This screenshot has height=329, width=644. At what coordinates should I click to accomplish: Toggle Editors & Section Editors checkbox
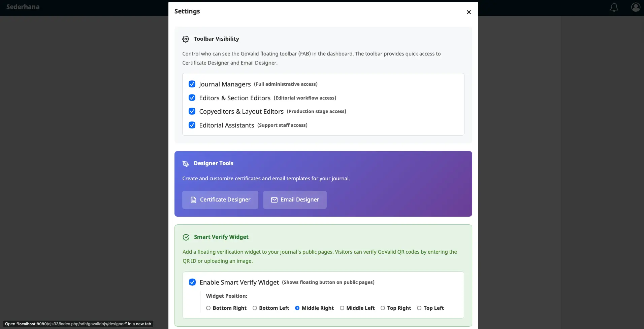[x=192, y=98]
